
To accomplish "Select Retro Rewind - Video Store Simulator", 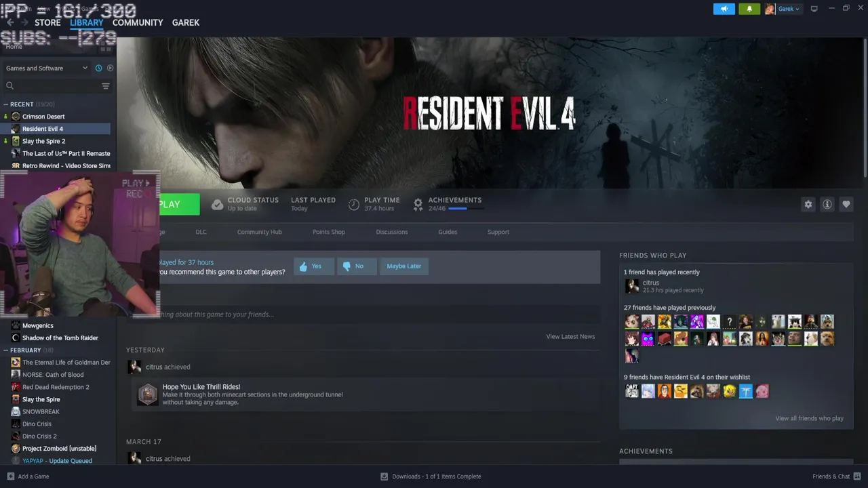I will [x=66, y=165].
